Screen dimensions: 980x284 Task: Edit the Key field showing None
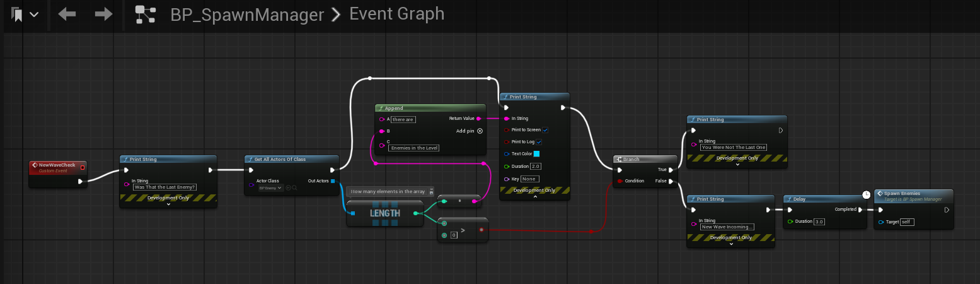pyautogui.click(x=529, y=179)
